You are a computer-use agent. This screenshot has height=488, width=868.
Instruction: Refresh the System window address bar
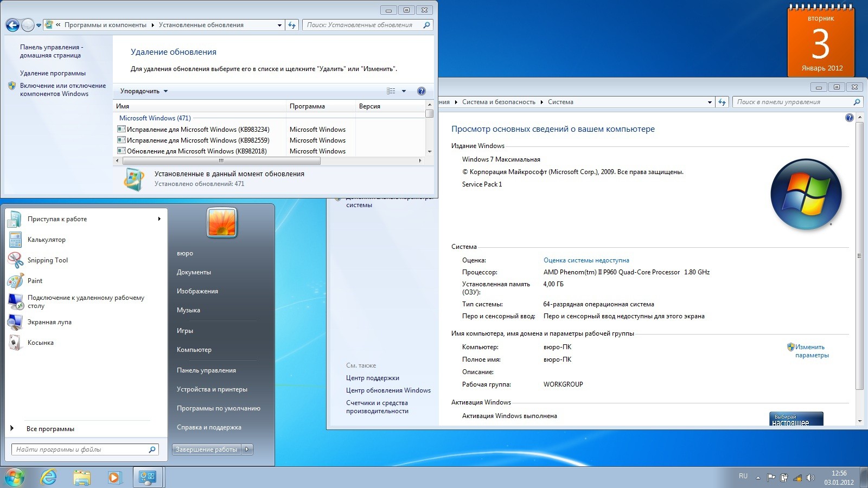(722, 102)
